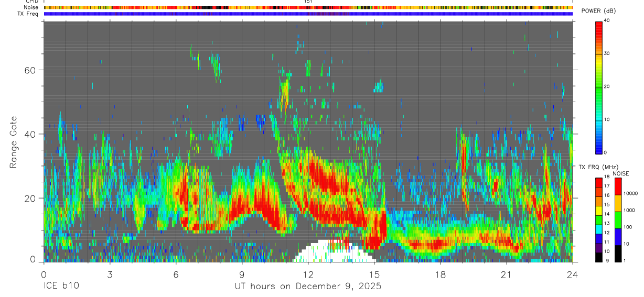Click the yellow segment of frequency legend
Image resolution: width=644 pixels, height=297 pixels.
[599, 211]
